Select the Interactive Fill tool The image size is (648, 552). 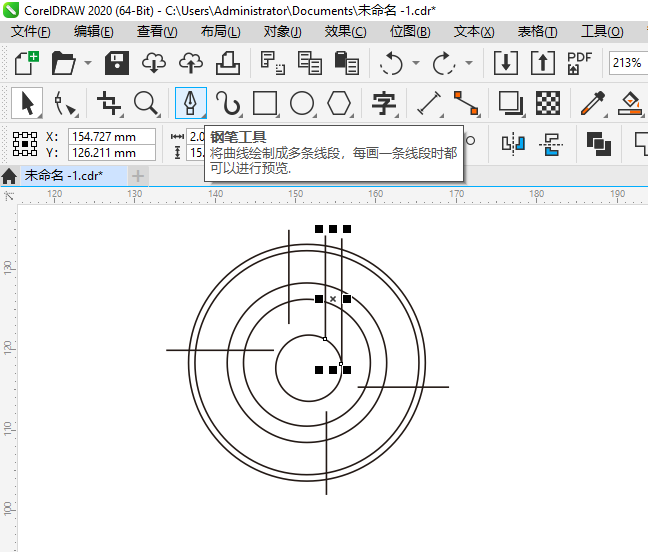[x=630, y=103]
